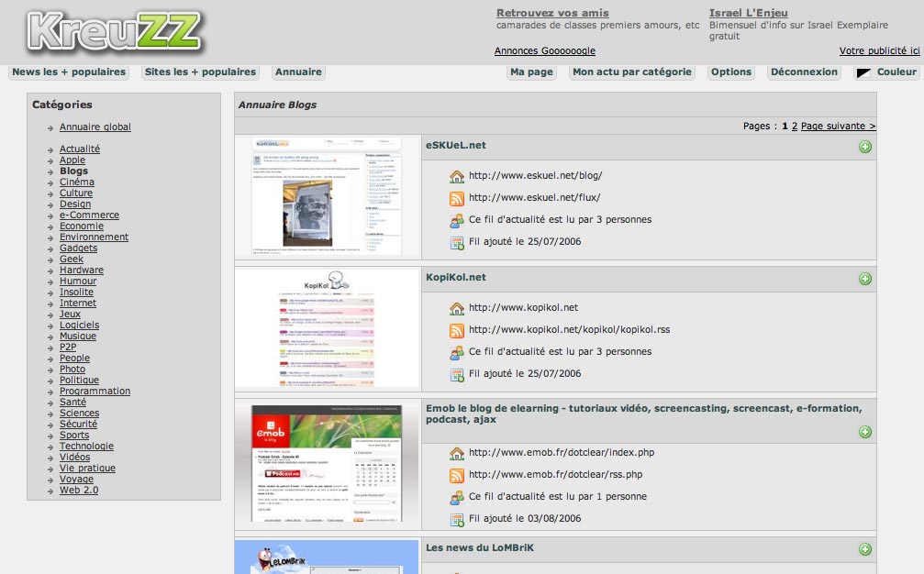
Task: Click the http://www.kopikol.net URL
Action: pyautogui.click(x=523, y=307)
